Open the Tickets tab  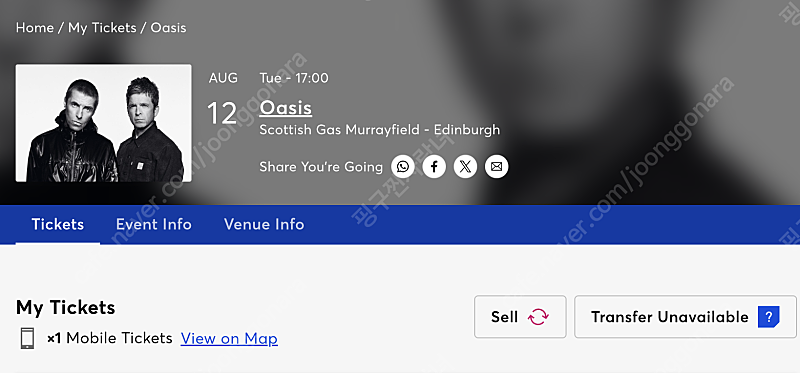(58, 225)
